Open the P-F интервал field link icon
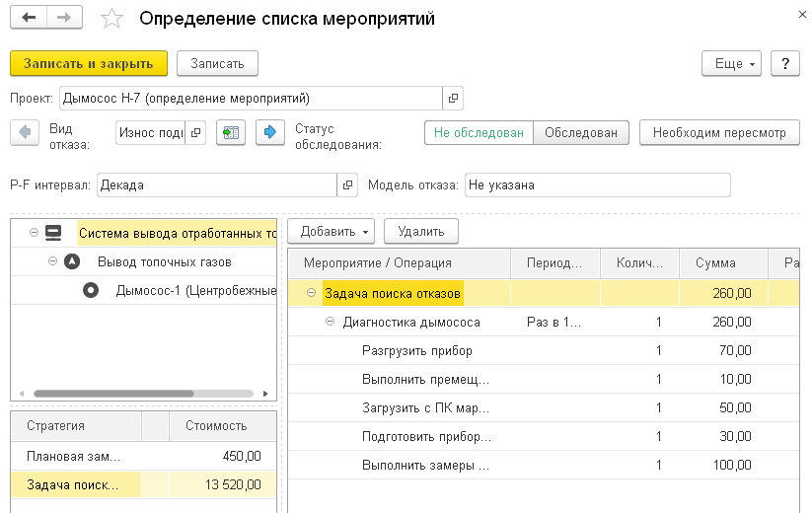Screen dimensions: 812x513 pyautogui.click(x=347, y=184)
